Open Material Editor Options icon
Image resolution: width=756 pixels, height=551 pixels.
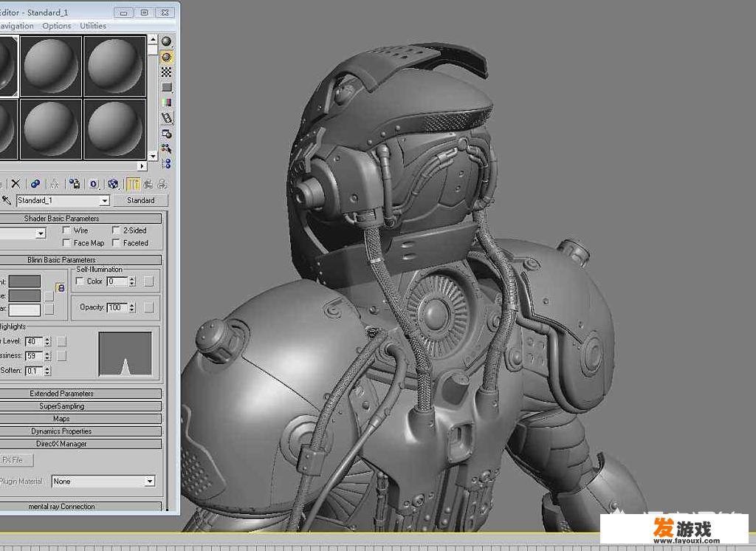click(x=167, y=134)
